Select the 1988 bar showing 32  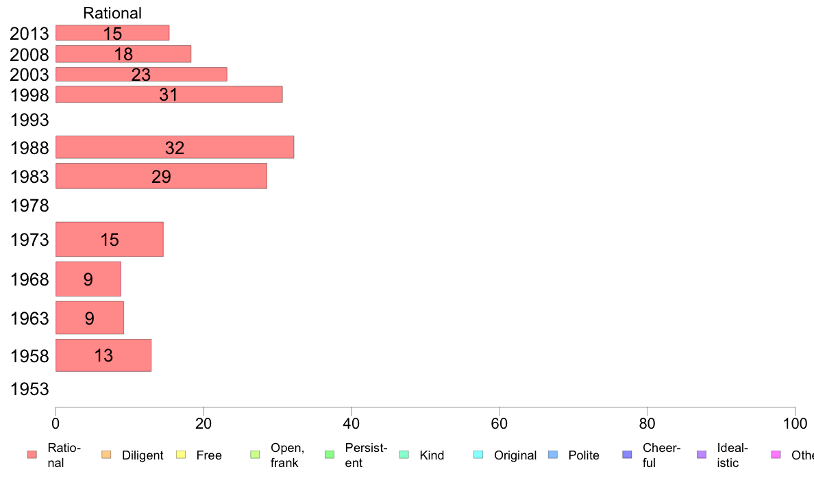175,147
